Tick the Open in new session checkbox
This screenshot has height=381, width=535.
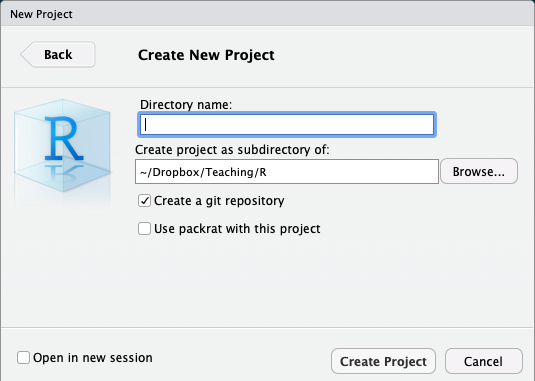(23, 357)
